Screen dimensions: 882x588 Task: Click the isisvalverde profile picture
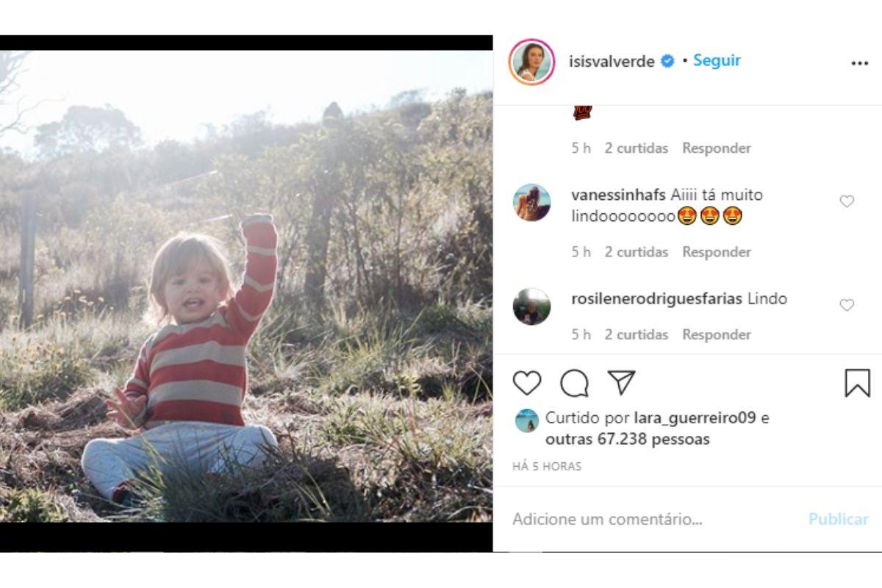pos(531,62)
